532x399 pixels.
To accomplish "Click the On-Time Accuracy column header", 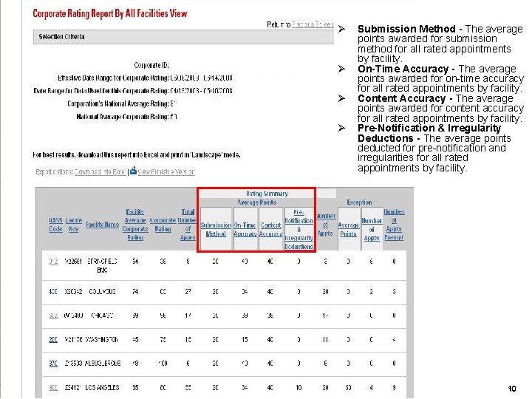I will coord(245,230).
